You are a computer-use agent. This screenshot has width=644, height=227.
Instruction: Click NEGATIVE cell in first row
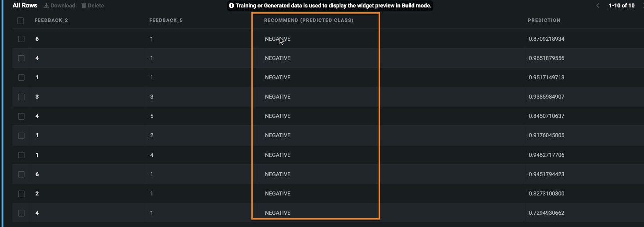(277, 39)
